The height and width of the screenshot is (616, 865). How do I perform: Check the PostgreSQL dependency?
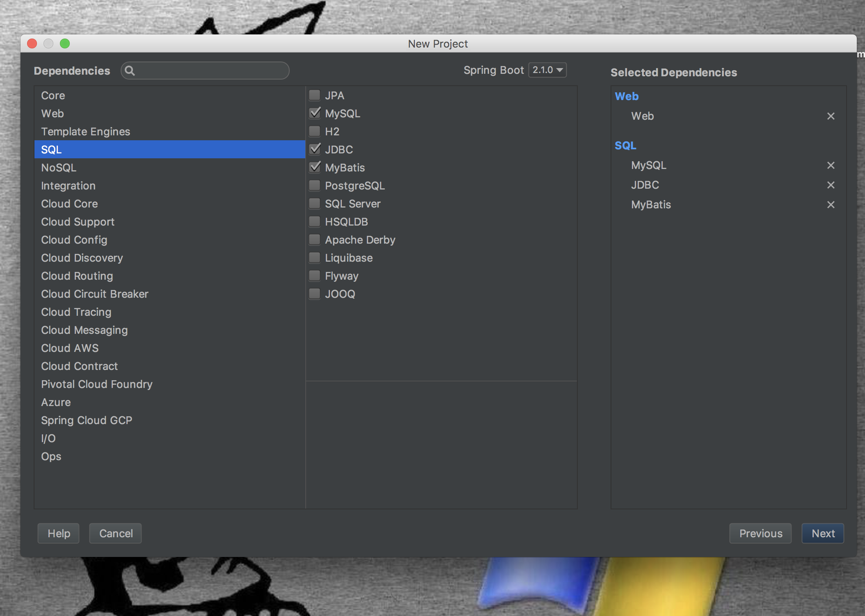click(x=315, y=185)
